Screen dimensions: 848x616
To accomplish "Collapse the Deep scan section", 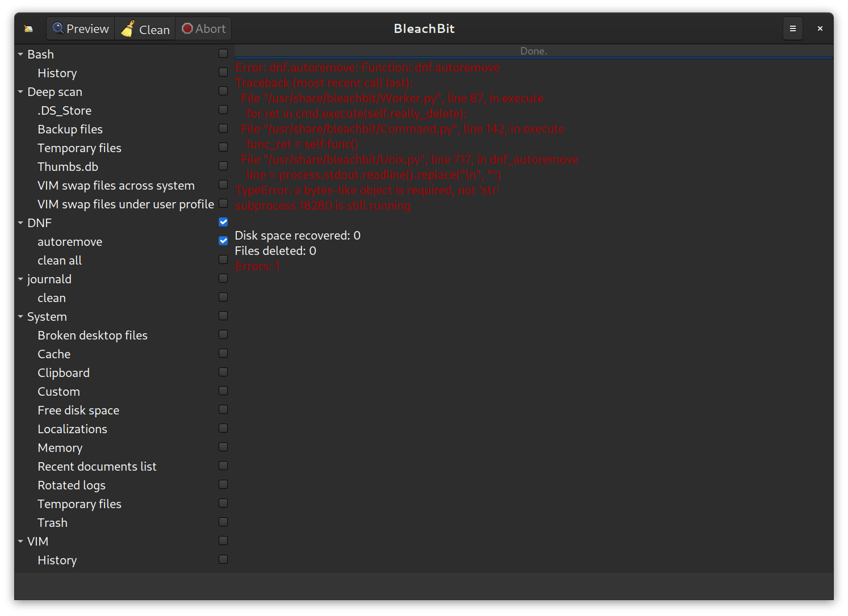I will 20,91.
